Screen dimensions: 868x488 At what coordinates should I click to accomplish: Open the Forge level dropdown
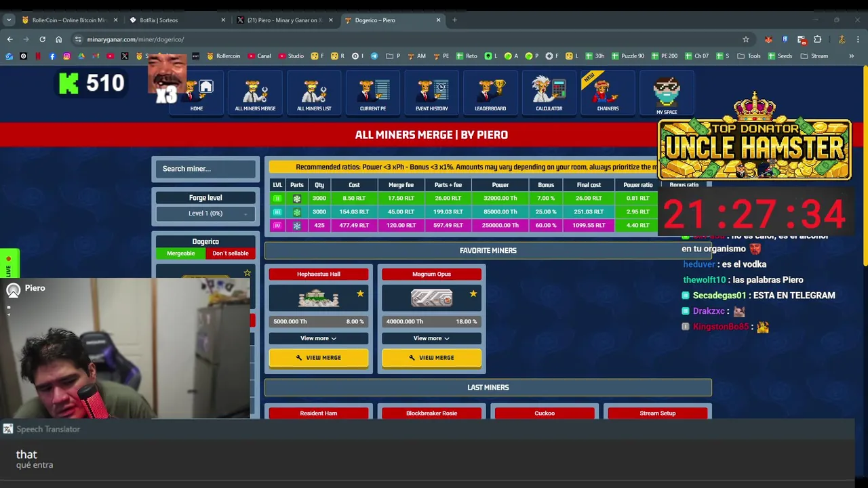pyautogui.click(x=205, y=213)
